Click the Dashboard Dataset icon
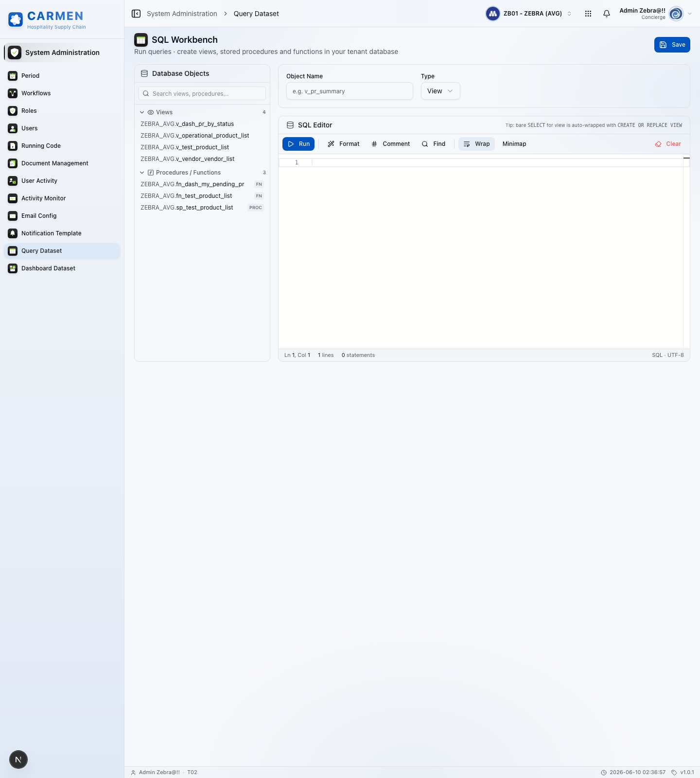The image size is (700, 778). click(x=13, y=268)
